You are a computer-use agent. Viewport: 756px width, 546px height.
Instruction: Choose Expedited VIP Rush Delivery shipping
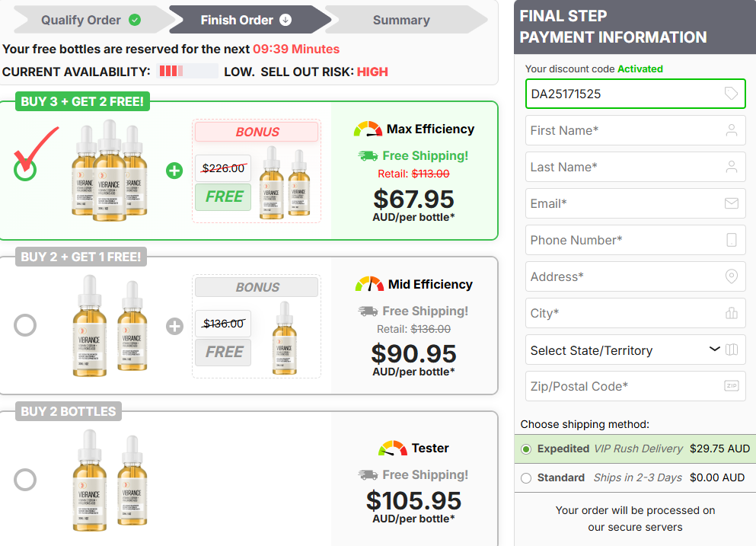526,449
